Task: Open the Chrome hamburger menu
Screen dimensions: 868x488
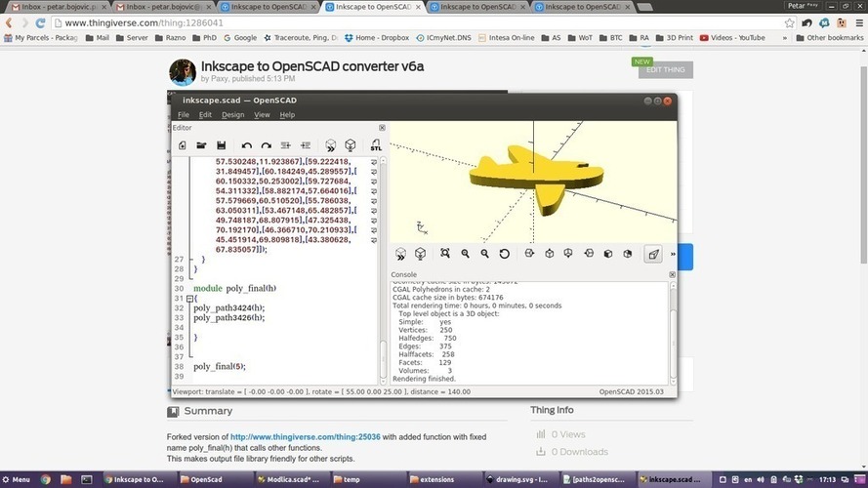Action: pos(859,22)
